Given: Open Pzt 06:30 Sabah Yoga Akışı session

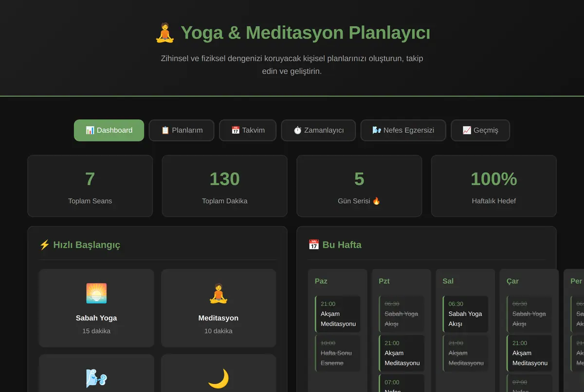Looking at the screenshot, I should (401, 314).
